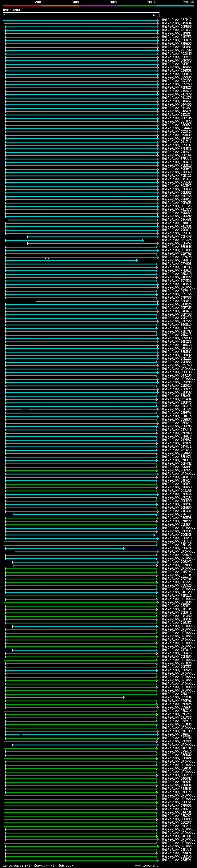Select the UniRef100_P41382 label

[x=177, y=108]
